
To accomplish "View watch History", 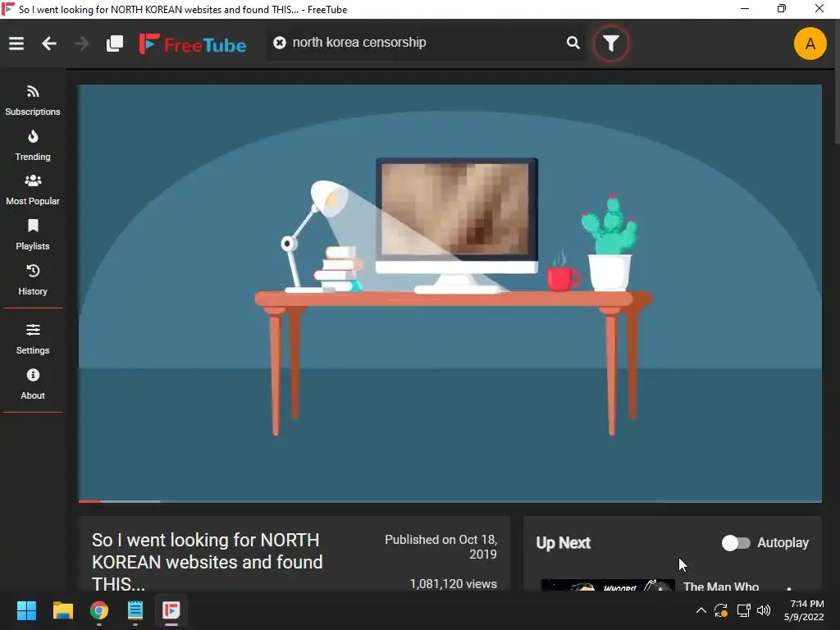I will (x=33, y=280).
